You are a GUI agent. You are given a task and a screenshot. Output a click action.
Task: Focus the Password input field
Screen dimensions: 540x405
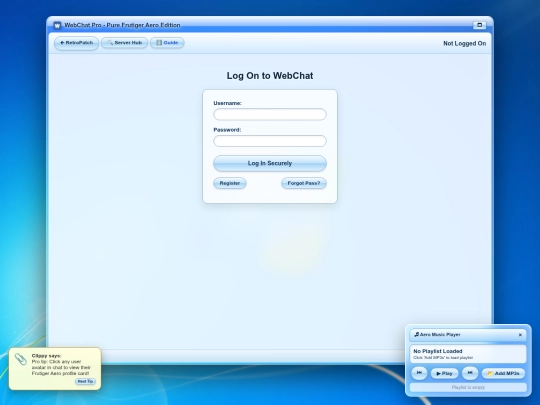(270, 141)
